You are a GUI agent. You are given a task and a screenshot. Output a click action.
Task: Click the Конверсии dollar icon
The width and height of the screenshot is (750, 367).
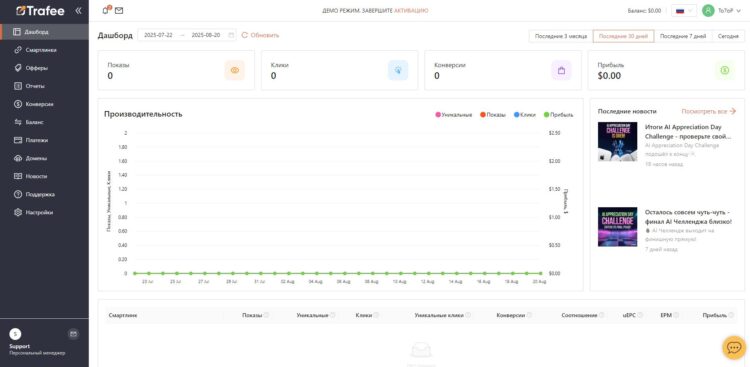(18, 104)
